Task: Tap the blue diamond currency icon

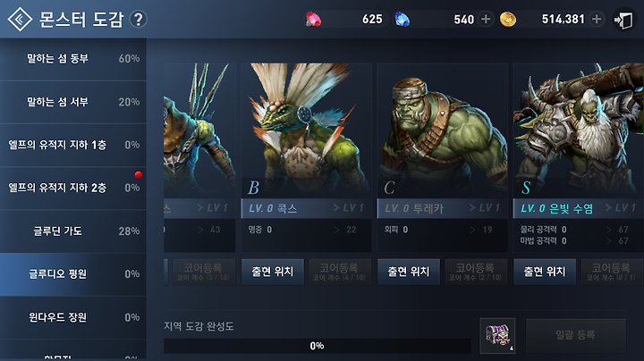Action: (x=402, y=20)
